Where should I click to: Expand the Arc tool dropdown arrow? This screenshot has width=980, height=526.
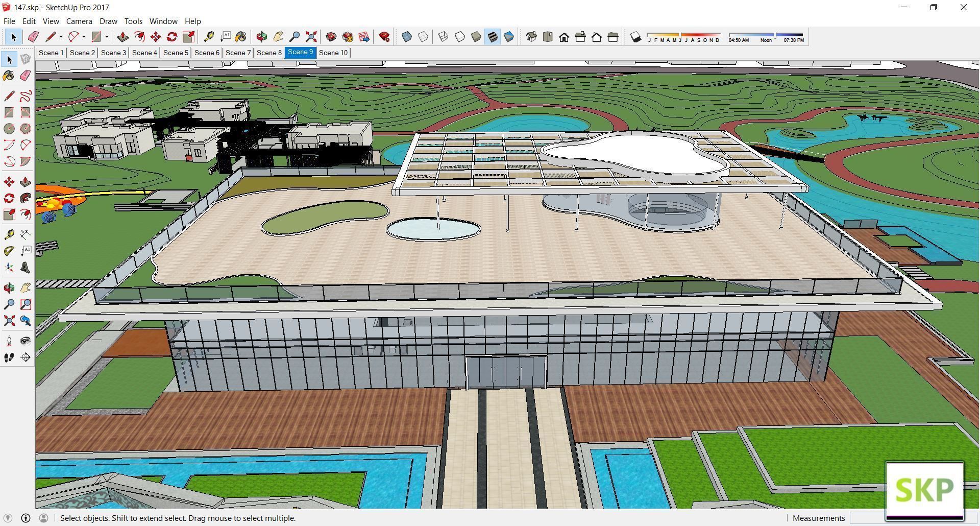click(84, 37)
